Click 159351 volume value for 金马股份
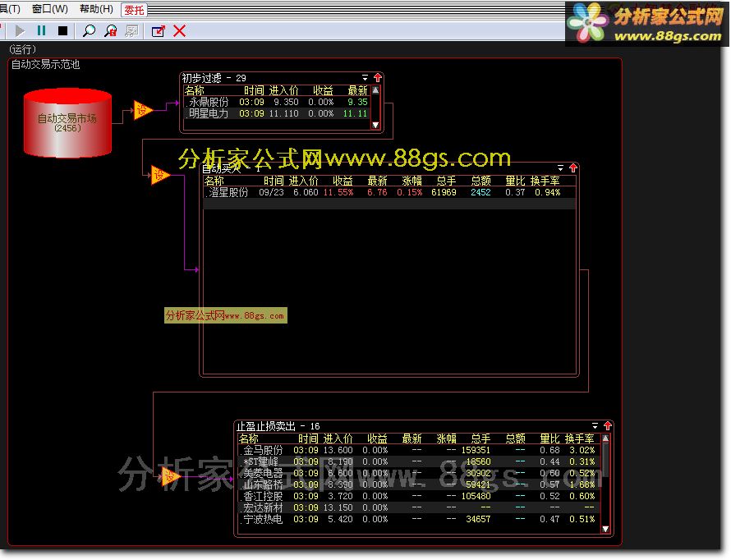 [476, 451]
